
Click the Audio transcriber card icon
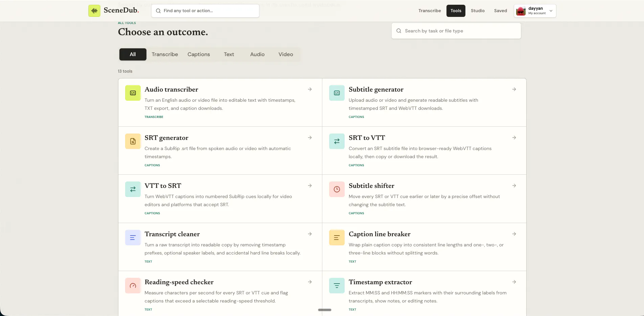click(133, 93)
